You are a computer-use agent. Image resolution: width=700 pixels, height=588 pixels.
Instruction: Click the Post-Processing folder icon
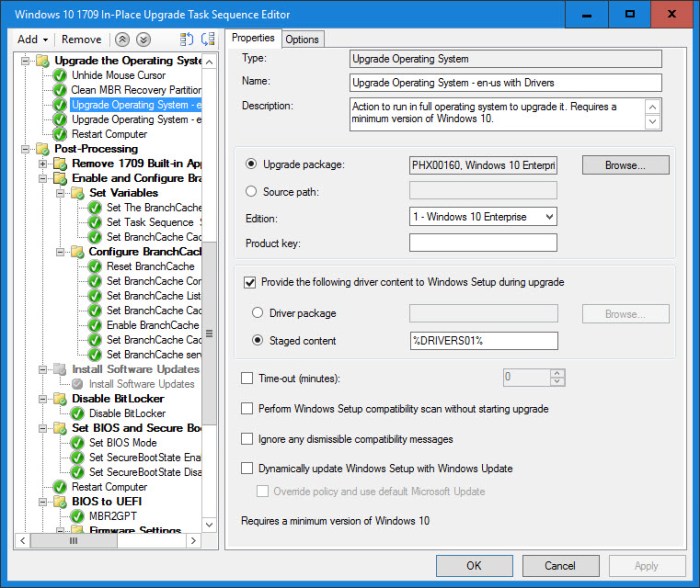click(x=43, y=149)
